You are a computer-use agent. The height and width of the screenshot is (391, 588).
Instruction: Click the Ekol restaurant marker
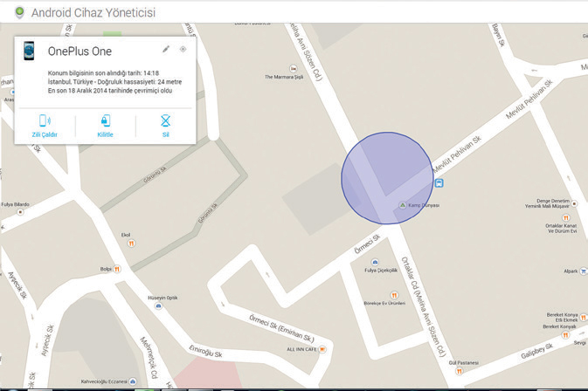tap(131, 244)
